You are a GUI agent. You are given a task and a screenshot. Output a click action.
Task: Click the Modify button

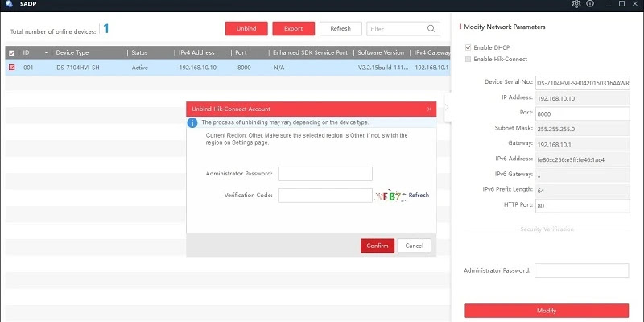[547, 311]
